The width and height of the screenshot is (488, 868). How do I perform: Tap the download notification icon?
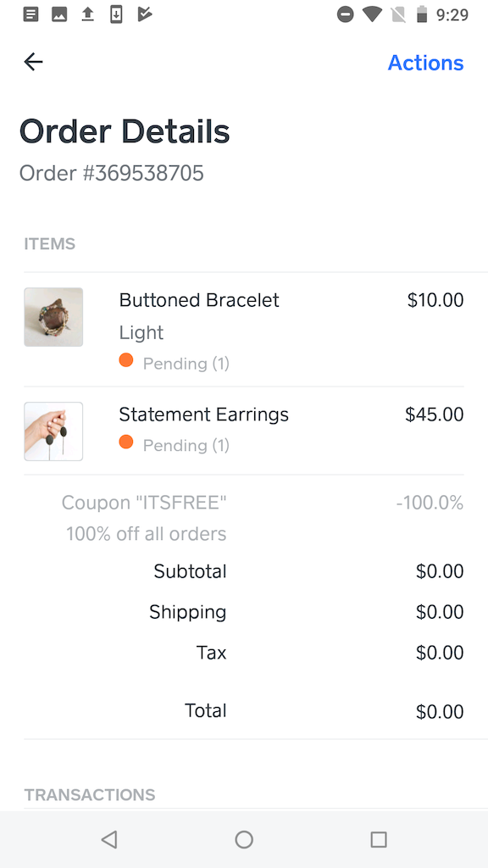click(116, 14)
